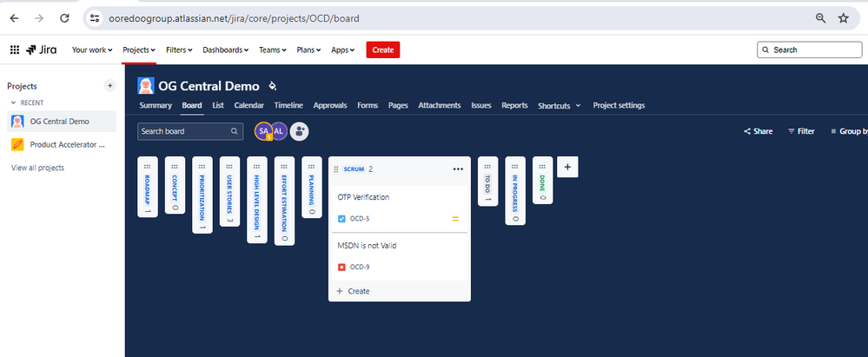Viewport: 868px width, 357px height.
Task: Click the add people icon
Action: 300,131
